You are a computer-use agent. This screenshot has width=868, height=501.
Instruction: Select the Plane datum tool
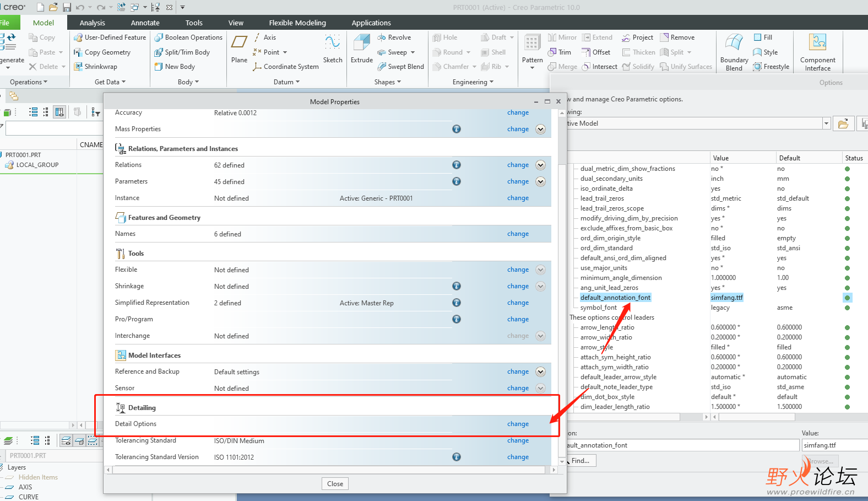coord(239,49)
